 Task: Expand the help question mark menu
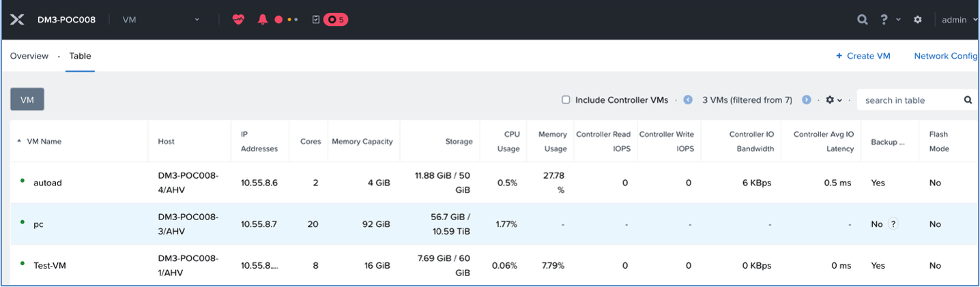889,20
